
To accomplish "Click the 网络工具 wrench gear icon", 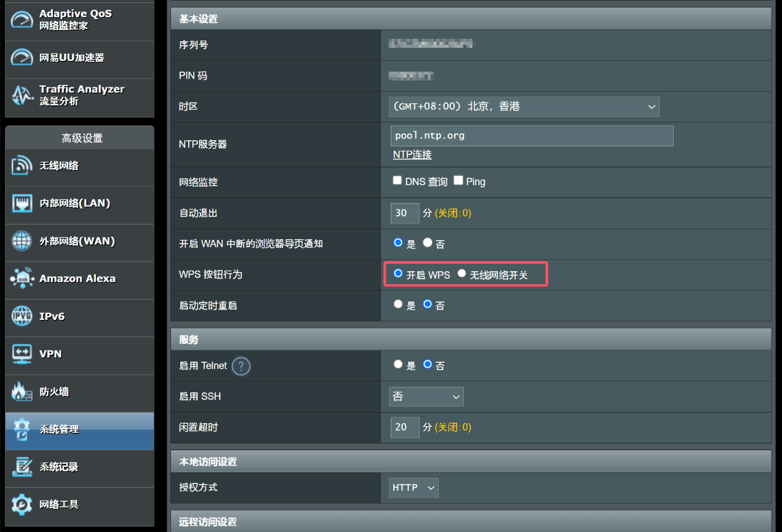I will (22, 504).
